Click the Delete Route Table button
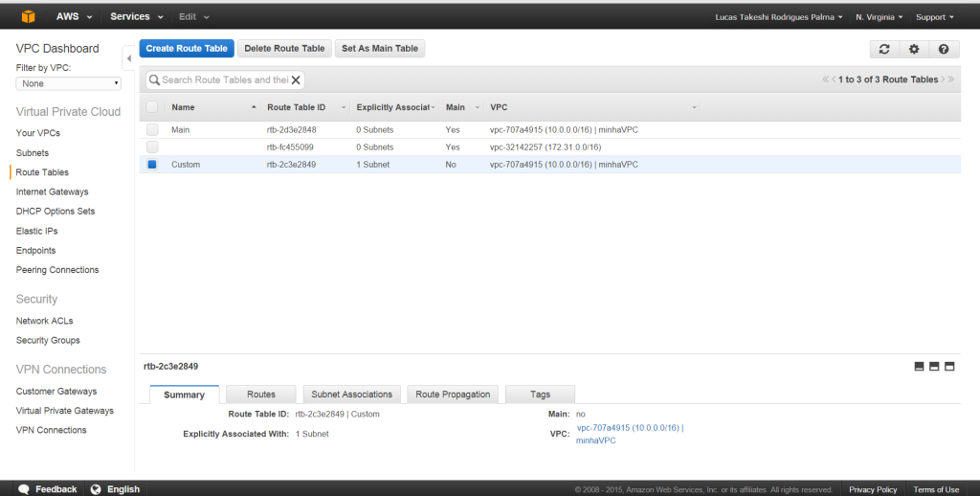Image resolution: width=980 pixels, height=496 pixels. 284,48
